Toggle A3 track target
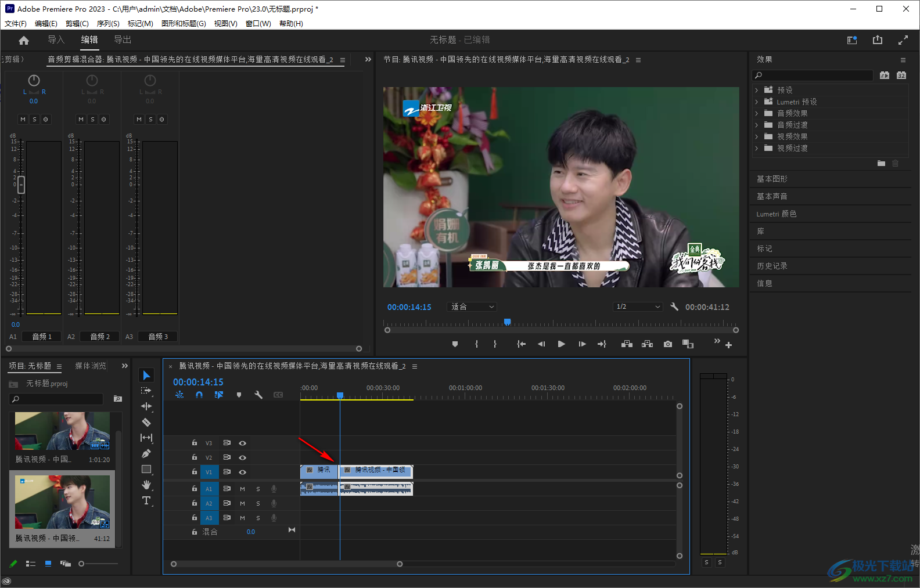 pos(209,518)
